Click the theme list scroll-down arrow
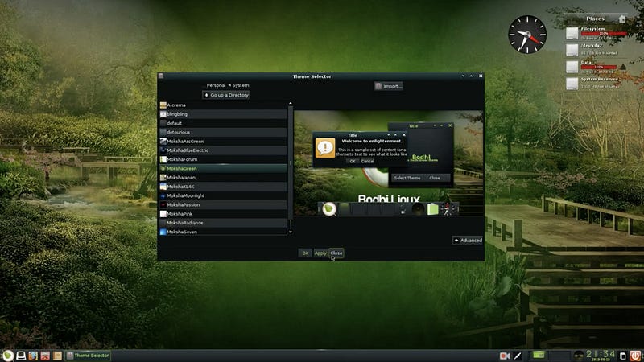644x362 pixels. (x=291, y=232)
